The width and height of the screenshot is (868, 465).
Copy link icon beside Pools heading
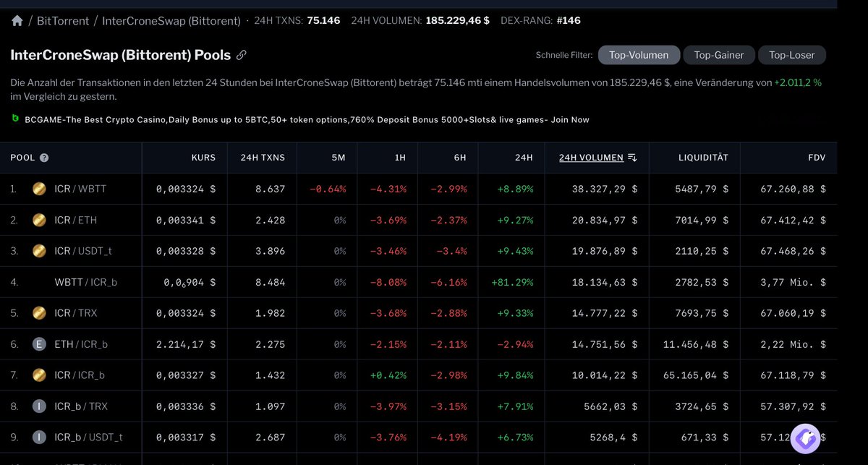click(x=242, y=55)
